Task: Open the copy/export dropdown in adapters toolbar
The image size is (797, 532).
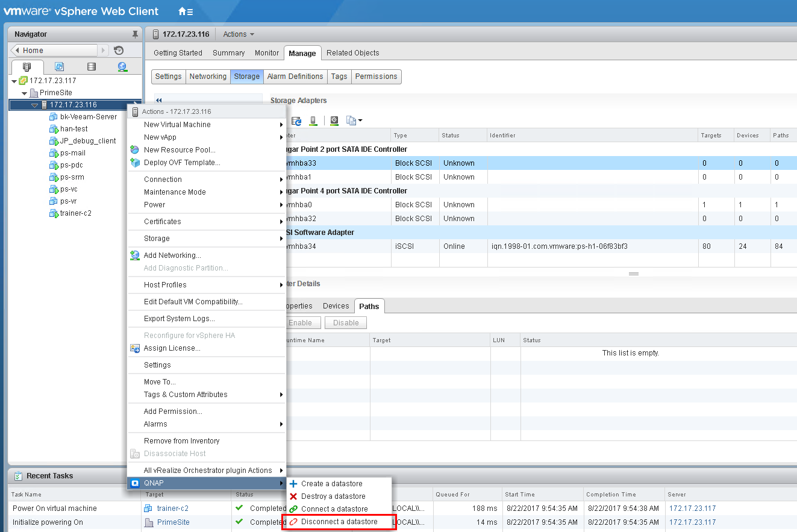Action: [355, 120]
